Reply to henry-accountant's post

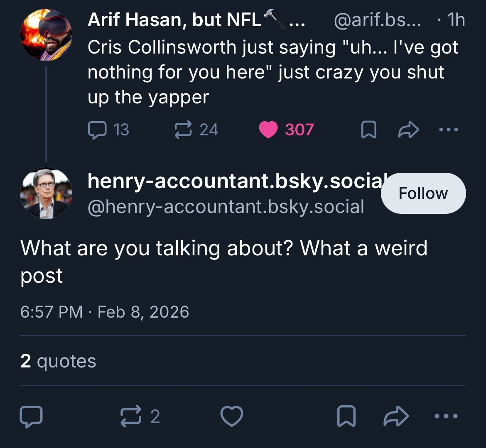point(31,416)
